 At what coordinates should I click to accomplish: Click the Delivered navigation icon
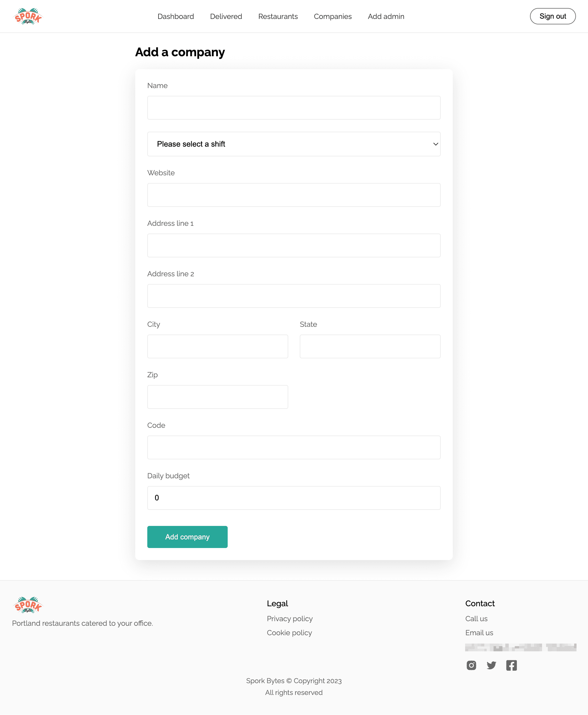pos(226,16)
